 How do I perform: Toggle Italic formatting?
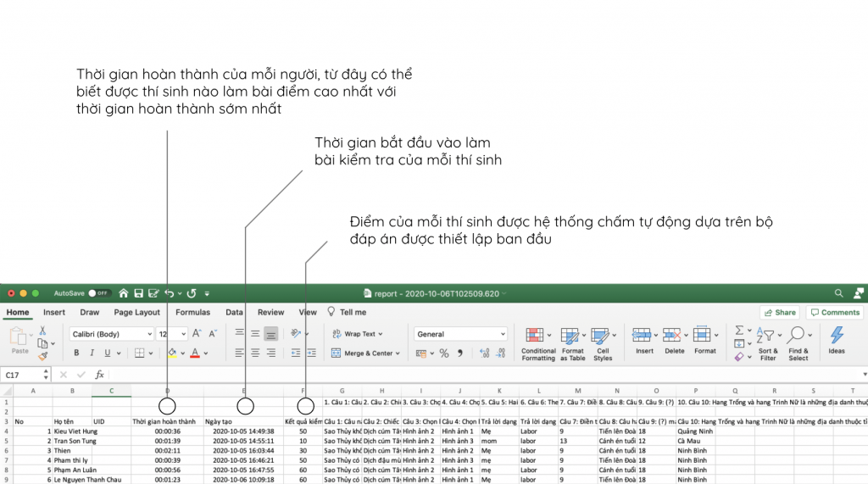coord(92,353)
